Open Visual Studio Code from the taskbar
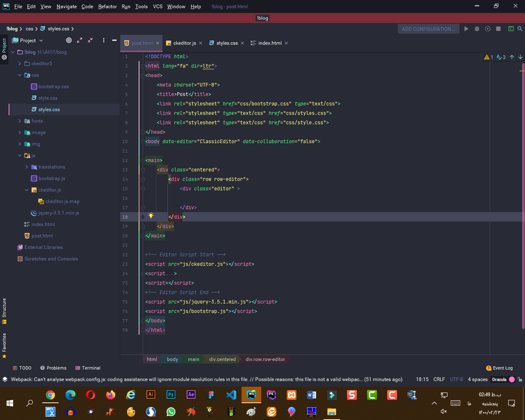The height and width of the screenshot is (420, 525). [231, 395]
